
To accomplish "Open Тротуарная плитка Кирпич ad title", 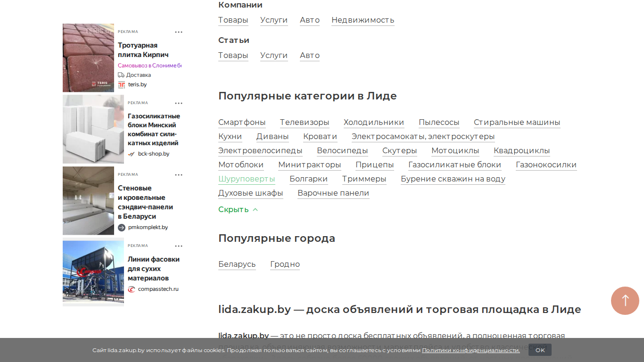I will point(143,50).
